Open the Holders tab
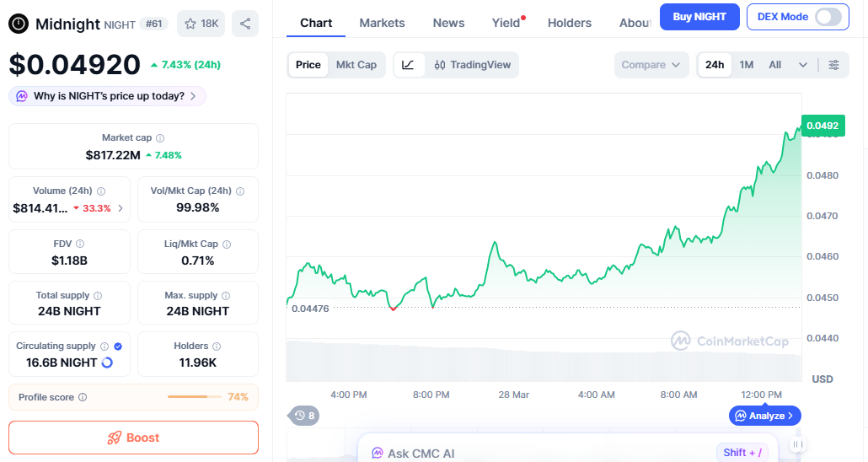This screenshot has width=868, height=462. (570, 24)
